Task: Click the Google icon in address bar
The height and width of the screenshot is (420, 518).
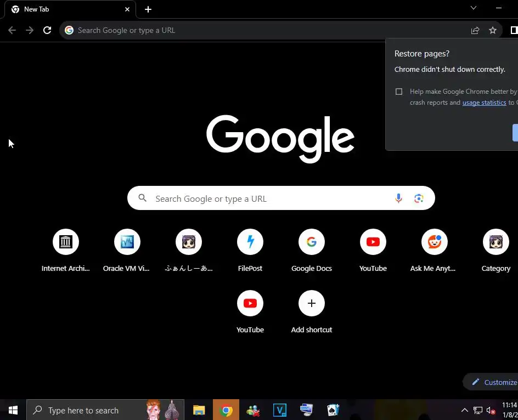Action: coord(69,30)
